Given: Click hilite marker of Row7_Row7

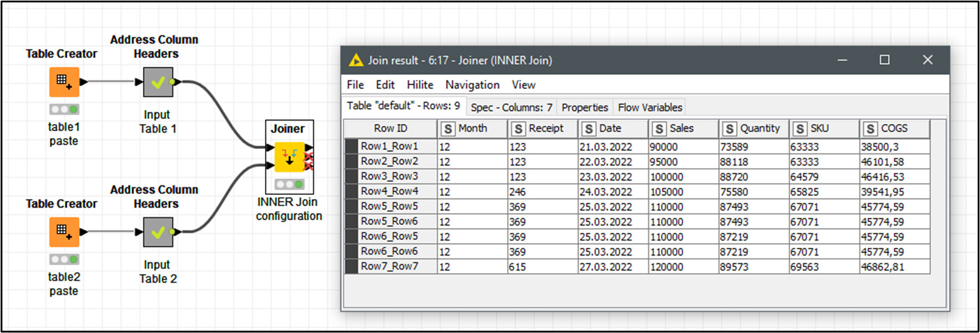Looking at the screenshot, I should coord(352,266).
